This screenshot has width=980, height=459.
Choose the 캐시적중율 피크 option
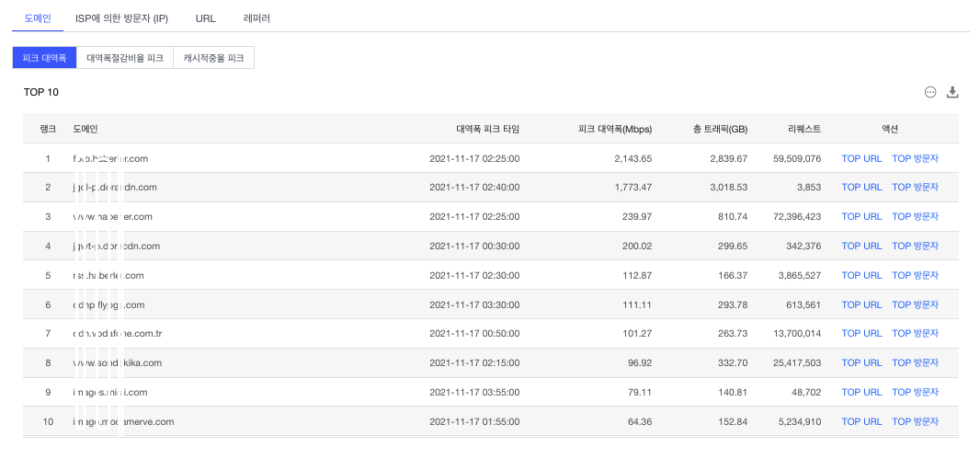213,58
